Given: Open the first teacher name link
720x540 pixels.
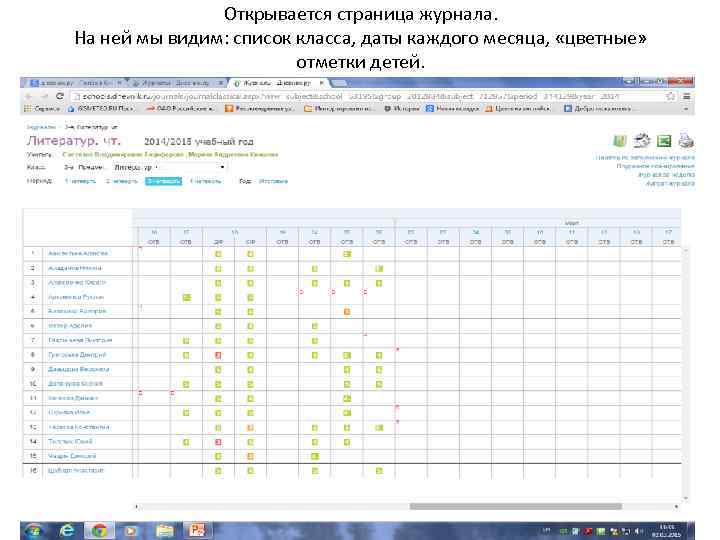Looking at the screenshot, I should pos(123,154).
